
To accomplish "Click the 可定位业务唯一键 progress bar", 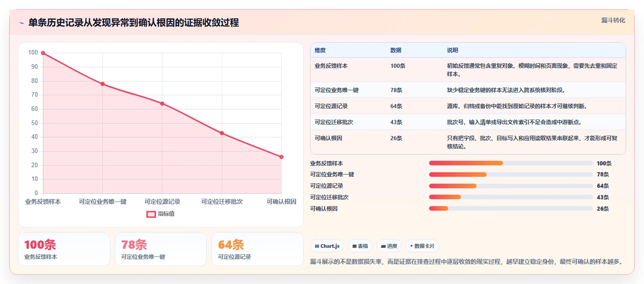I will coord(511,175).
